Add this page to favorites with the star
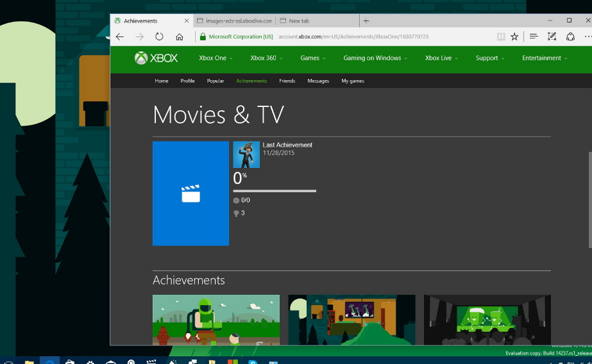The height and width of the screenshot is (364, 592). 514,37
